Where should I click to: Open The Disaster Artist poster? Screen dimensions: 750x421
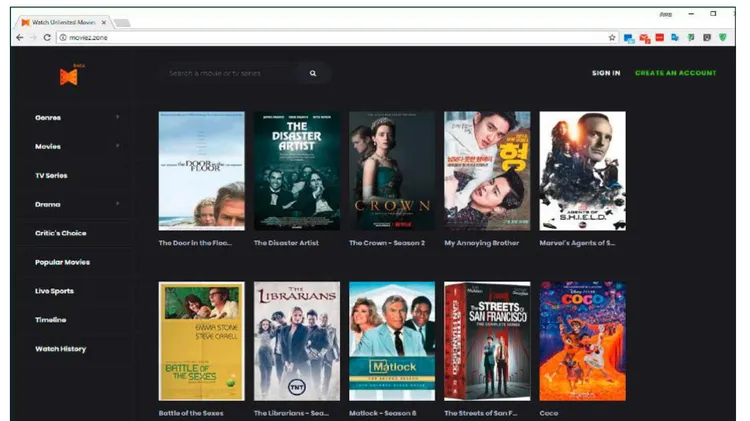click(x=297, y=171)
